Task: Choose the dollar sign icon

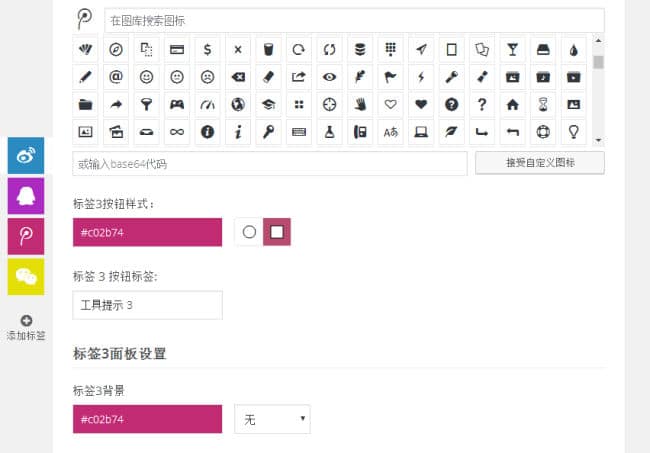Action: [x=207, y=50]
